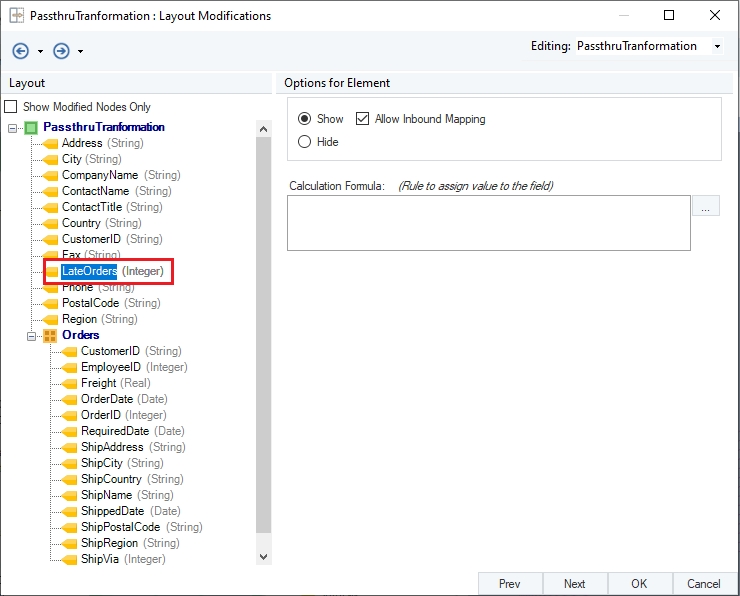Uncheck Allow Inbound Mapping
740x596 pixels.
pos(362,119)
